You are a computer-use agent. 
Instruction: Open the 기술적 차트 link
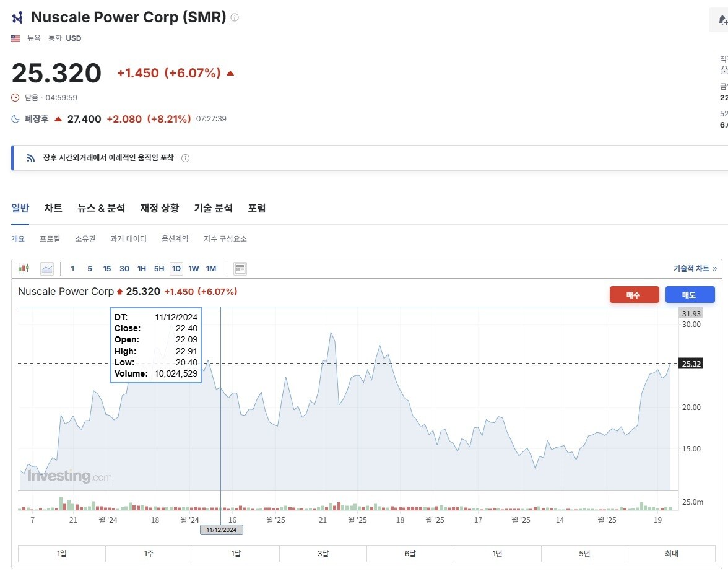695,269
